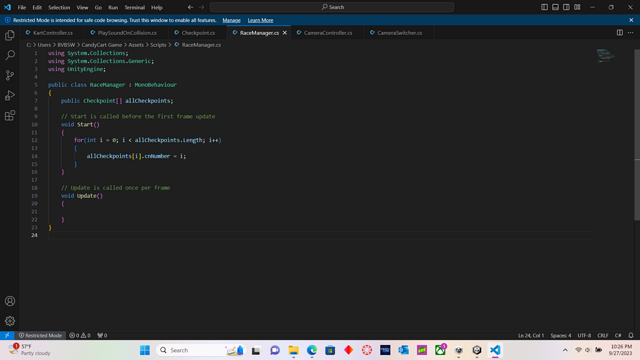Viewport: 640px width, 360px height.
Task: Go forward with the navigation arrow
Action: (202, 7)
